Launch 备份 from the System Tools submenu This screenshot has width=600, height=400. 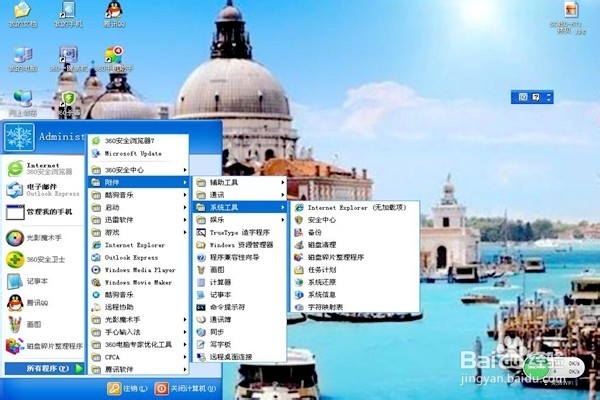tap(355, 232)
